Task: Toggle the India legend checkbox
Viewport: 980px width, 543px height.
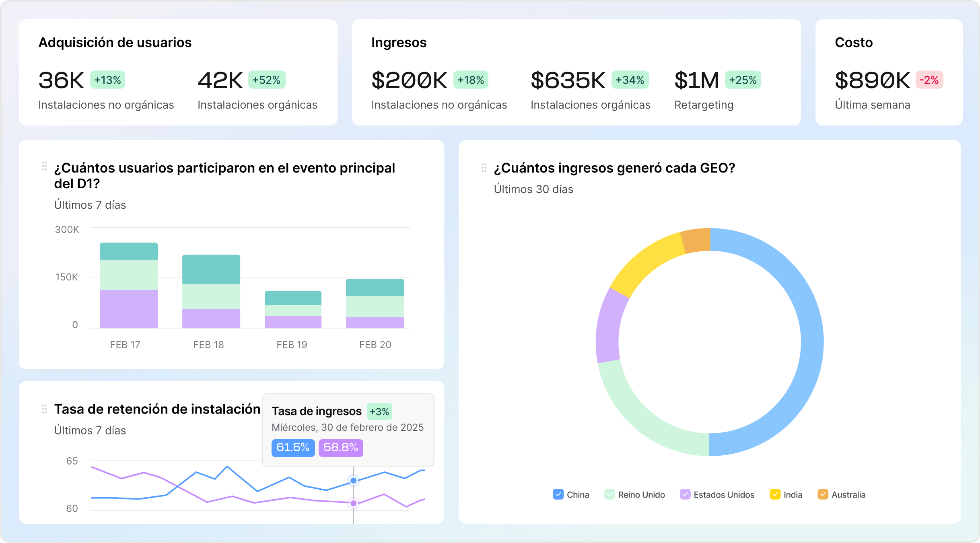Action: [x=775, y=494]
